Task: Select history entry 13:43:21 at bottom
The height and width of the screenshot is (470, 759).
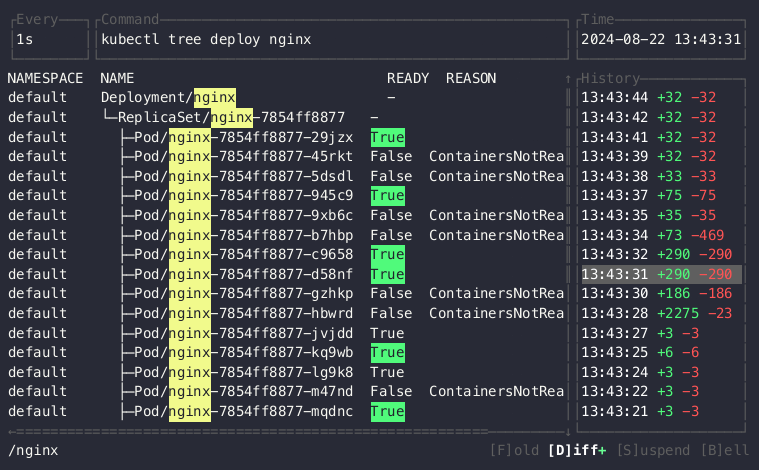Action: tap(660, 411)
